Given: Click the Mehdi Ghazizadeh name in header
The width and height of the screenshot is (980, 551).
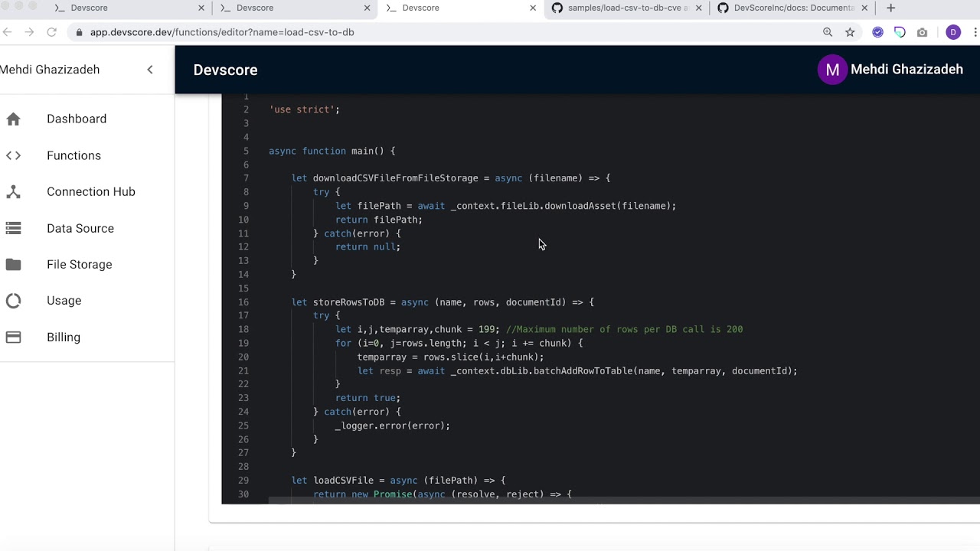Looking at the screenshot, I should (906, 70).
